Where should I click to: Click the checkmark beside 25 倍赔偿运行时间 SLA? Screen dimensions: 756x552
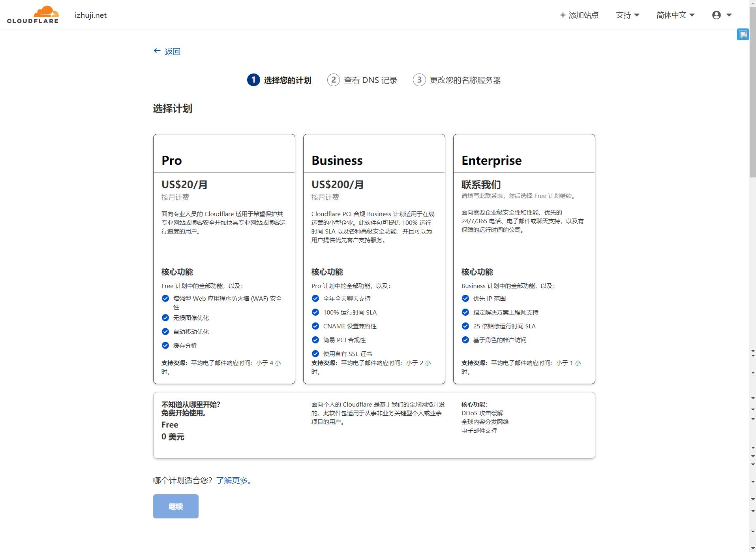coord(465,326)
